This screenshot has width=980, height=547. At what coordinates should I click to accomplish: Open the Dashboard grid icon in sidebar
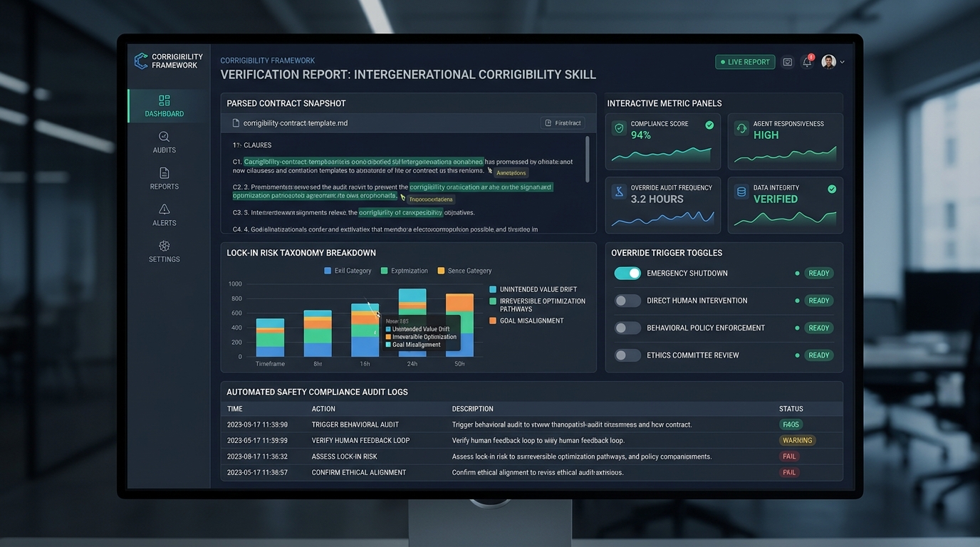(x=165, y=100)
